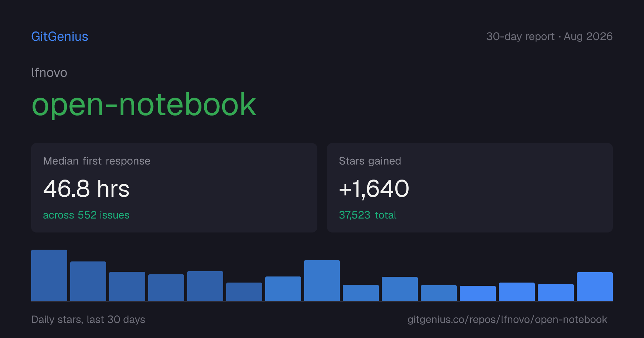644x338 pixels.
Task: Click the Median first response label
Action: click(97, 161)
